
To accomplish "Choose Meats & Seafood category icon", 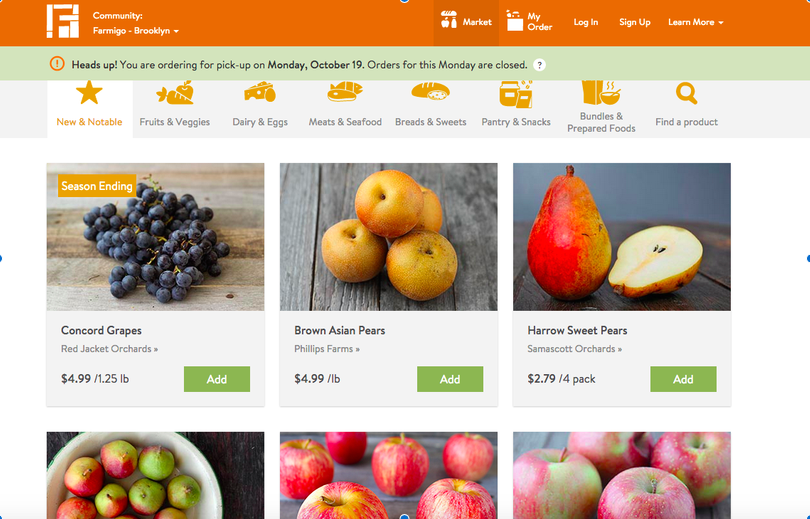I will tap(345, 91).
